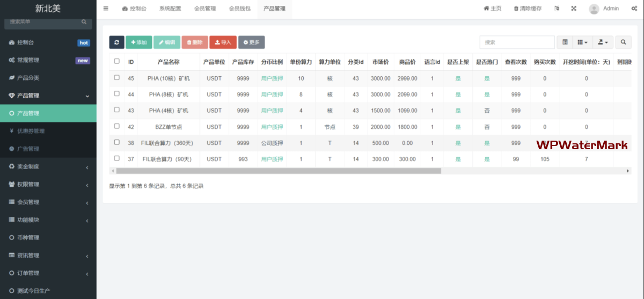Click the magnifier search button beside export
The width and height of the screenshot is (644, 299).
[x=623, y=42]
